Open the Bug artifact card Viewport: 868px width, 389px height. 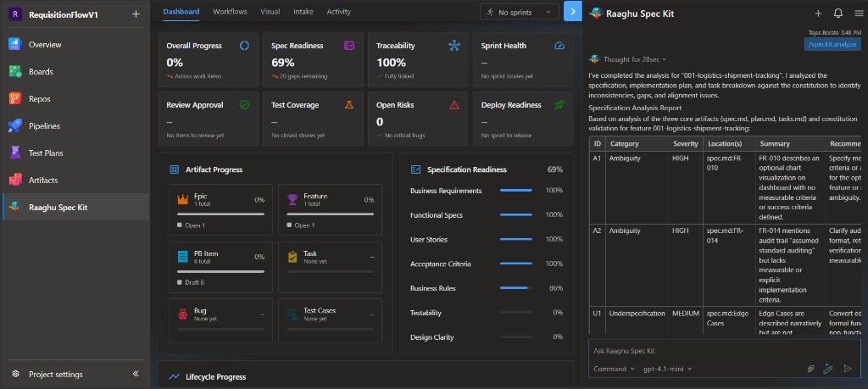220,321
